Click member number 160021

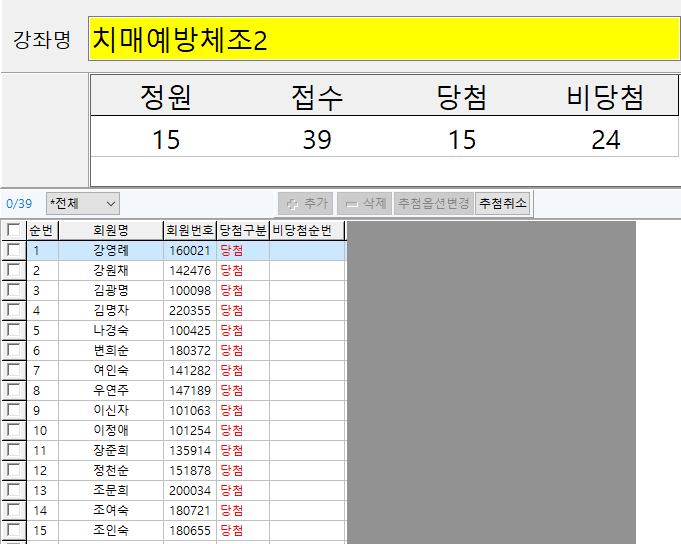(190, 251)
